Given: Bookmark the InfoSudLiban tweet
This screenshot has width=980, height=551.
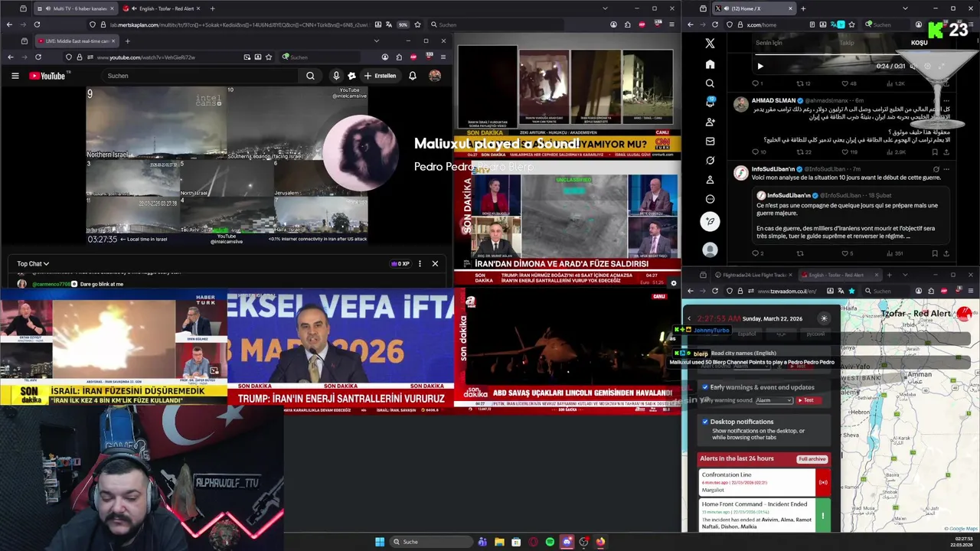Looking at the screenshot, I should coord(935,253).
